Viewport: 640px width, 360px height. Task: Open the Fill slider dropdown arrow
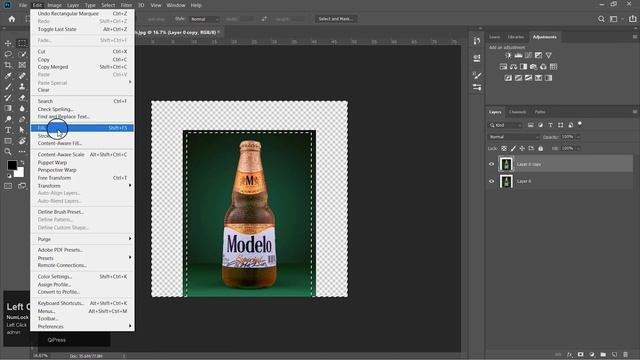click(578, 149)
